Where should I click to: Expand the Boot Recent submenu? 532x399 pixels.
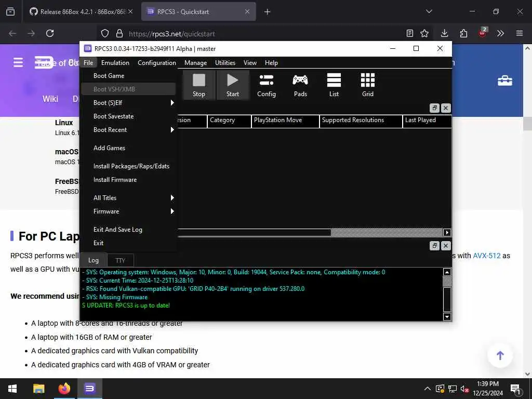(128, 129)
